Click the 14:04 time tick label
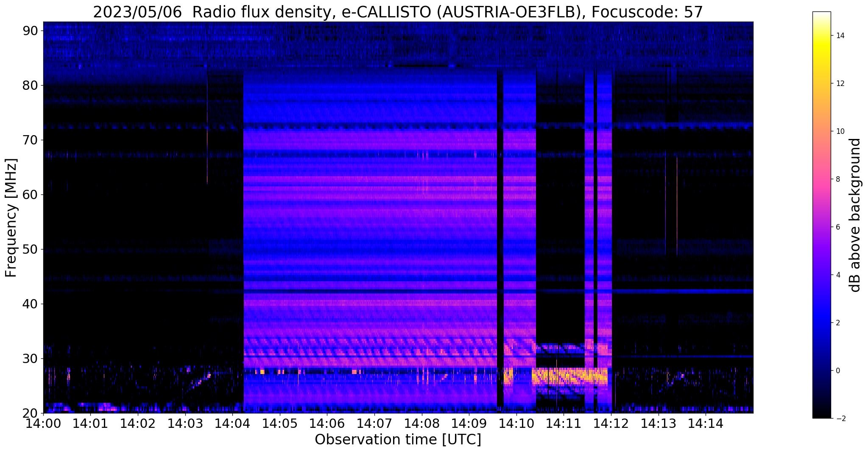This screenshot has width=868, height=452. [x=232, y=424]
